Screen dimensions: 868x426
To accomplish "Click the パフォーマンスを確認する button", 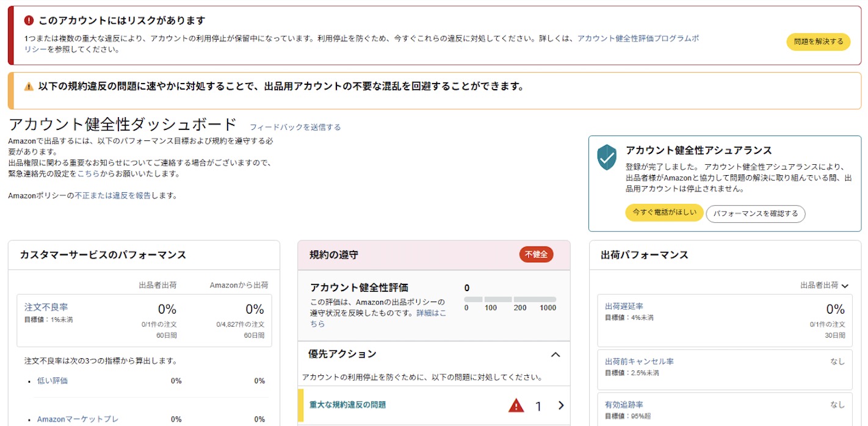I will 756,214.
